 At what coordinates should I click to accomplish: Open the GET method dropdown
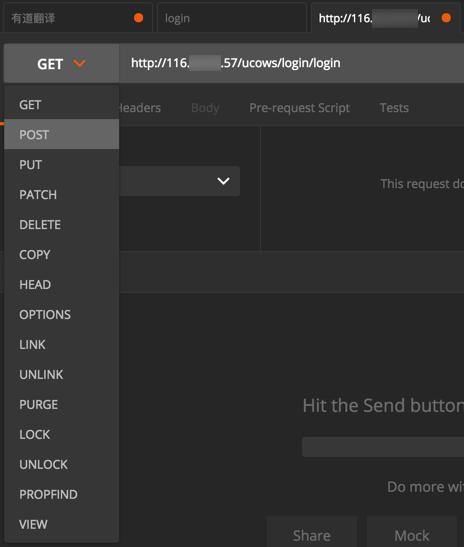[61, 63]
